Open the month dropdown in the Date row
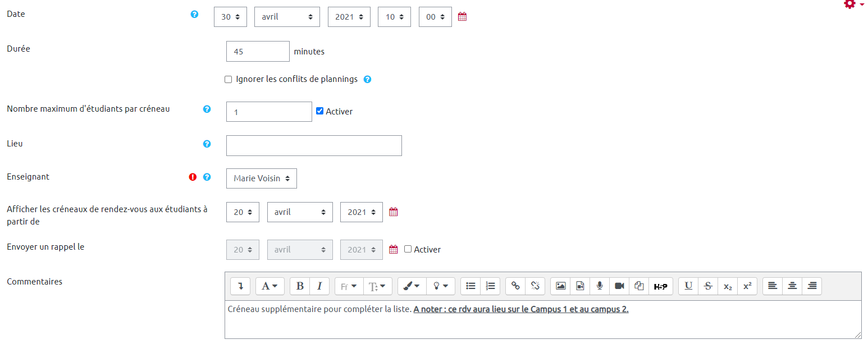The height and width of the screenshot is (344, 868). pos(287,17)
